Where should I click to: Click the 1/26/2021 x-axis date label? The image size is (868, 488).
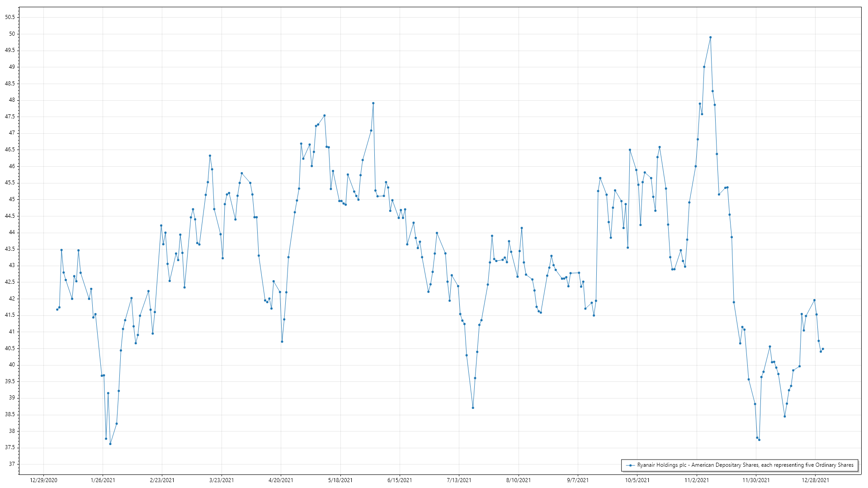tap(103, 480)
